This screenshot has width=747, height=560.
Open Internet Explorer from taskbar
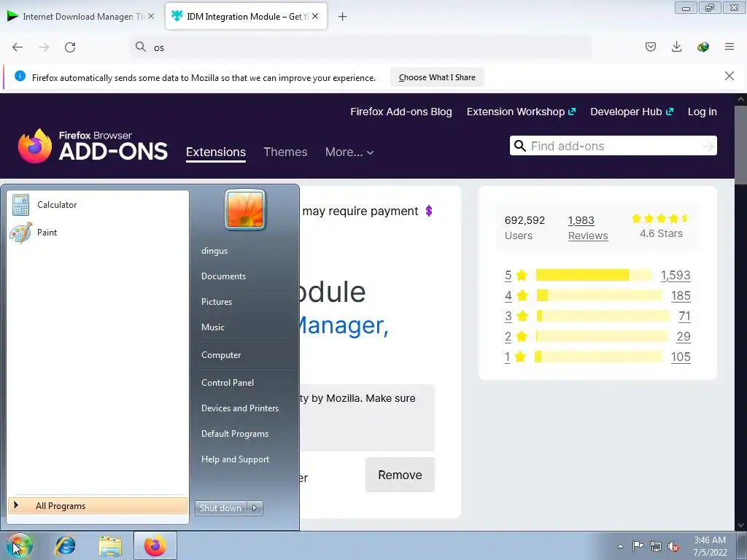pos(65,545)
